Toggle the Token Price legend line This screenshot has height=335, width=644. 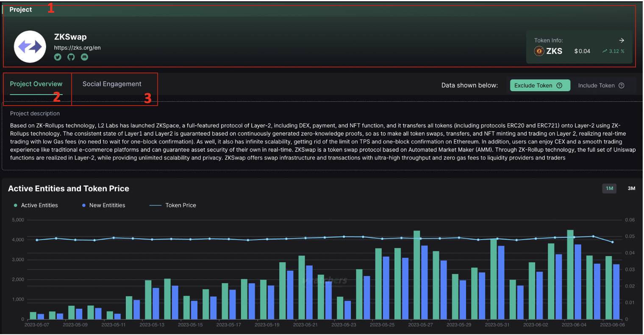coord(173,205)
